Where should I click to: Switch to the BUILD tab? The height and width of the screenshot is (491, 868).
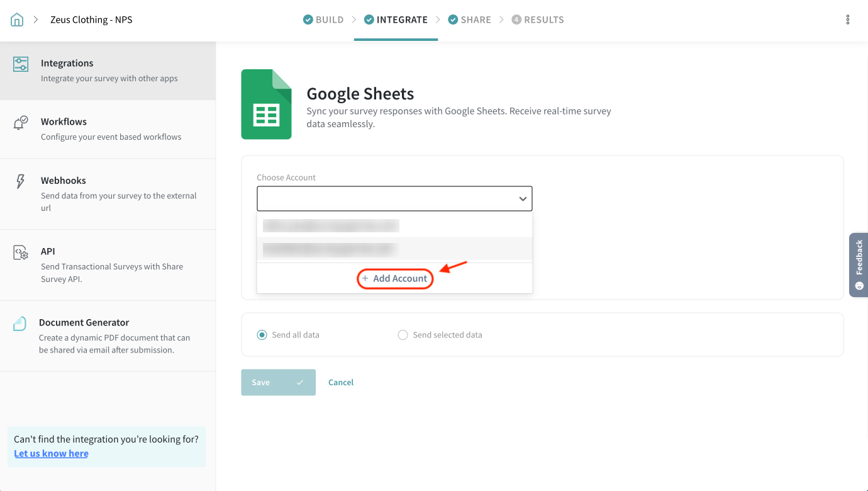323,20
